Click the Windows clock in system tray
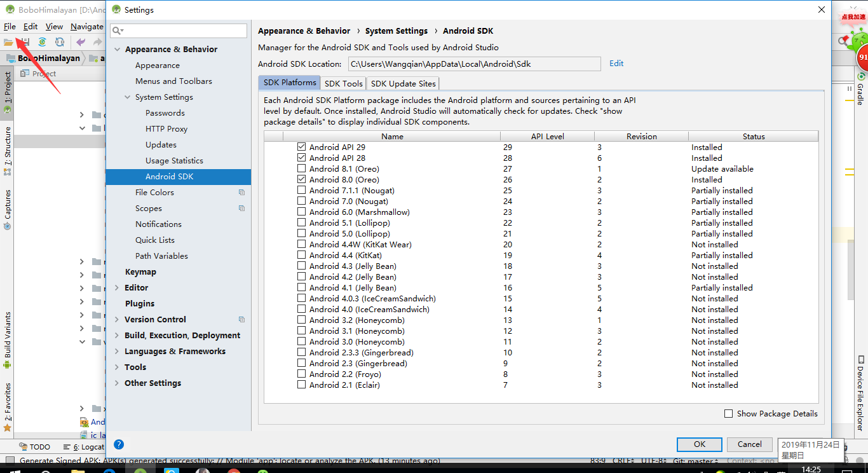The image size is (868, 473). point(811,469)
